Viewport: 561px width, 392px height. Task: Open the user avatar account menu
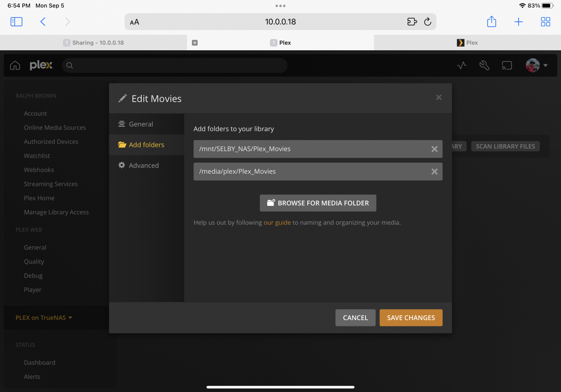537,65
